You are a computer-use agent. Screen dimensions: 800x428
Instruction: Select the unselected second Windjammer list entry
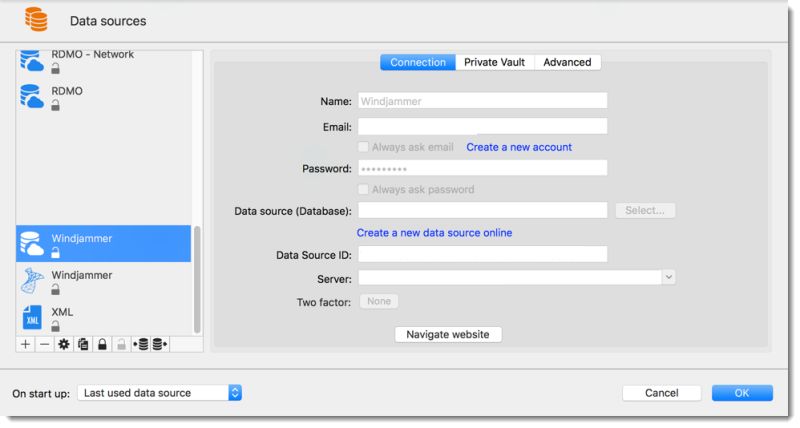[104, 281]
